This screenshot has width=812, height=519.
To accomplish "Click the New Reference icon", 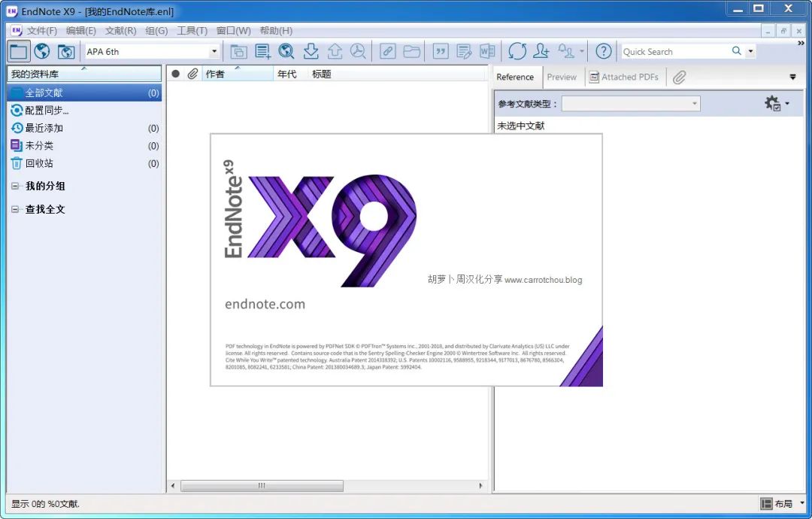I will click(262, 51).
